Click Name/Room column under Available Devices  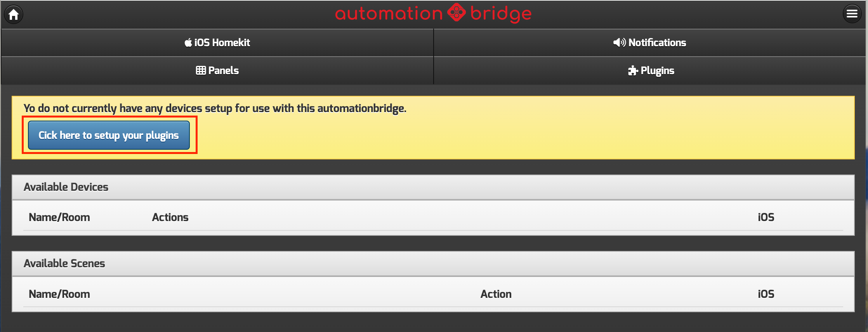point(59,217)
